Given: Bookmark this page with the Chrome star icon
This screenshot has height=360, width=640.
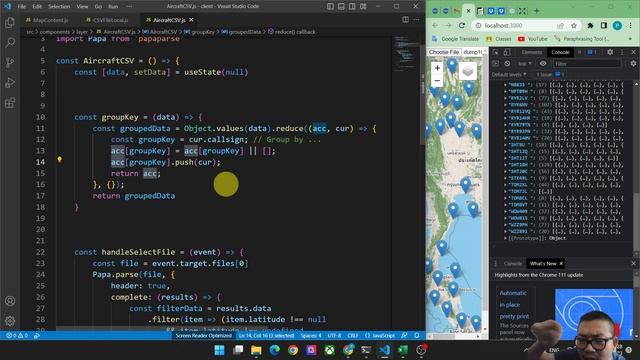Looking at the screenshot, I should pos(574,26).
